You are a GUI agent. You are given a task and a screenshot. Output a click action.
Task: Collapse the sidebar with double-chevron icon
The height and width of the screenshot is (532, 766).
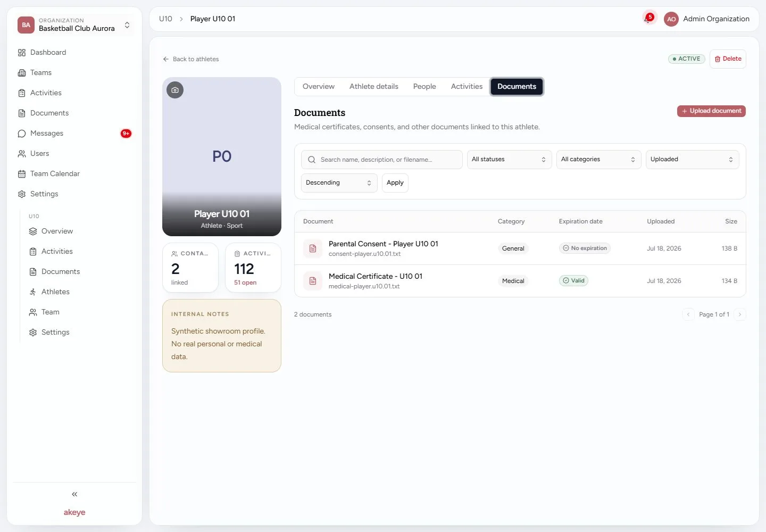coord(74,494)
